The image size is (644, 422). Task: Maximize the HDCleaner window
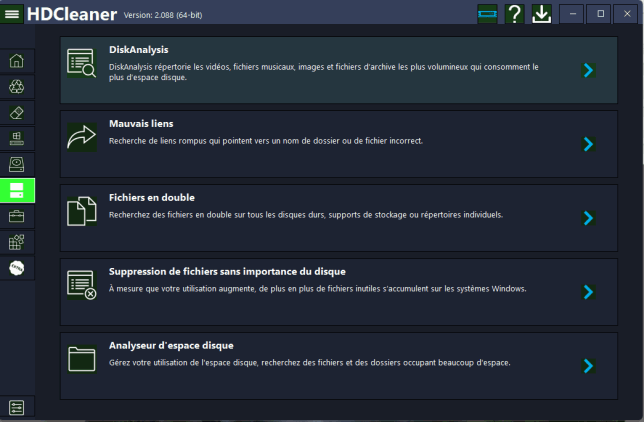[x=600, y=14]
